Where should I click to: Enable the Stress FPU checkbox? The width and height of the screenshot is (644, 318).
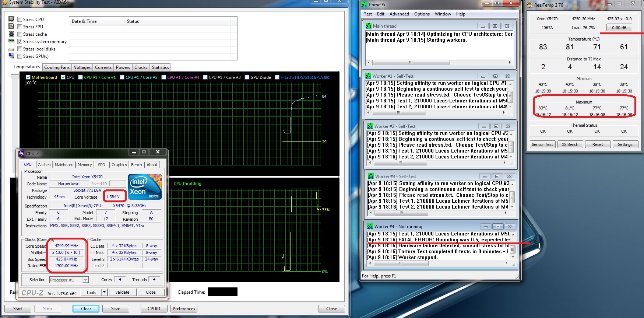point(20,27)
